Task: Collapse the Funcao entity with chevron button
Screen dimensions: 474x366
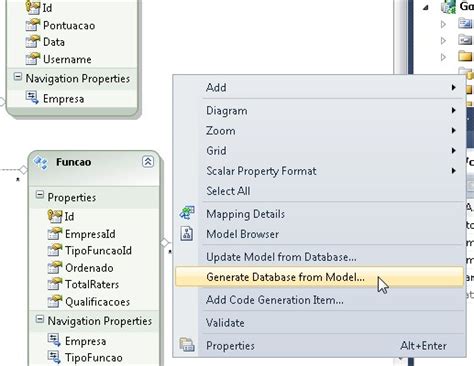Action: 148,162
